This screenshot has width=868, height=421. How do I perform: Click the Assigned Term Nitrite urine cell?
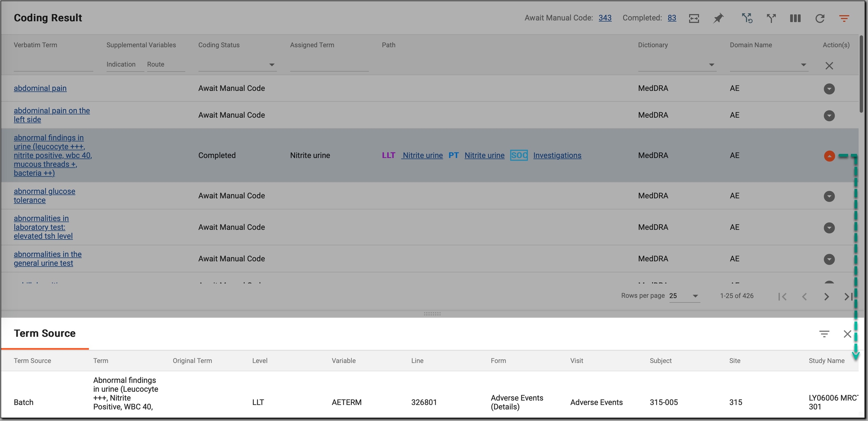(x=310, y=155)
